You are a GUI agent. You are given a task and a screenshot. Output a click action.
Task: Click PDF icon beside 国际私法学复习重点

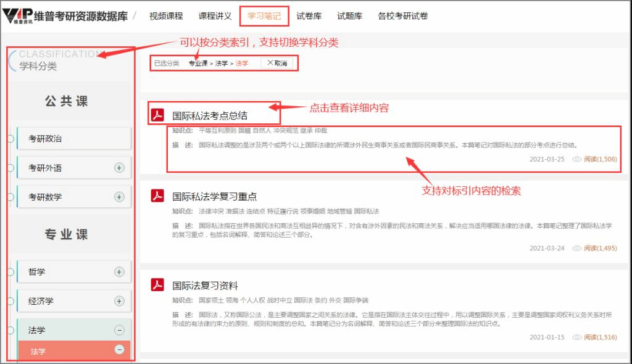coord(158,197)
